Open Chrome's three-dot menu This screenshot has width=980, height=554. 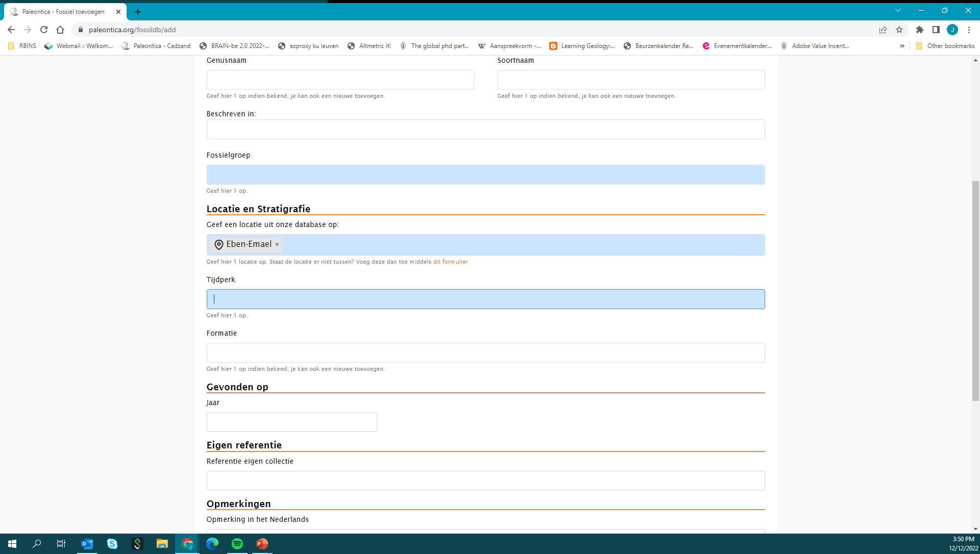969,30
